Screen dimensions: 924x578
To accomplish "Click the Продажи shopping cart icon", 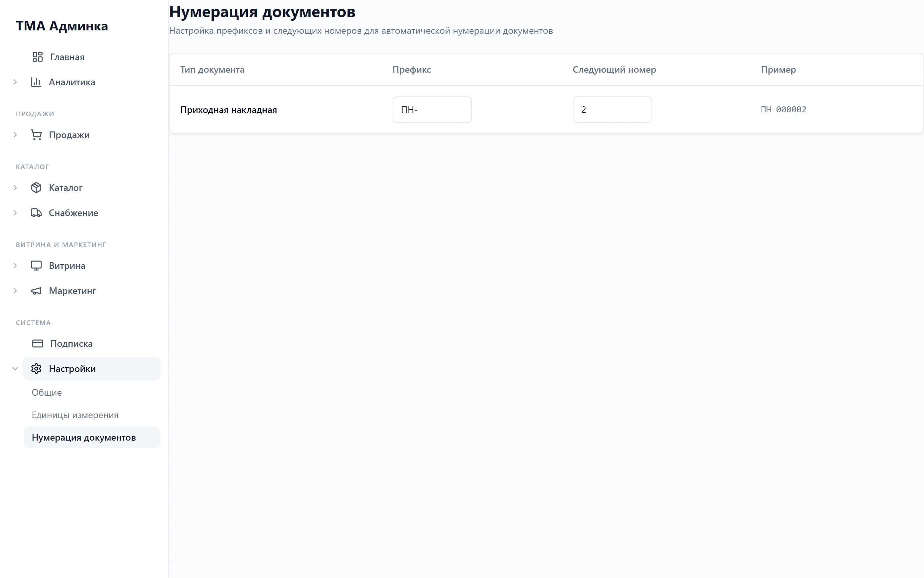I will coord(36,135).
